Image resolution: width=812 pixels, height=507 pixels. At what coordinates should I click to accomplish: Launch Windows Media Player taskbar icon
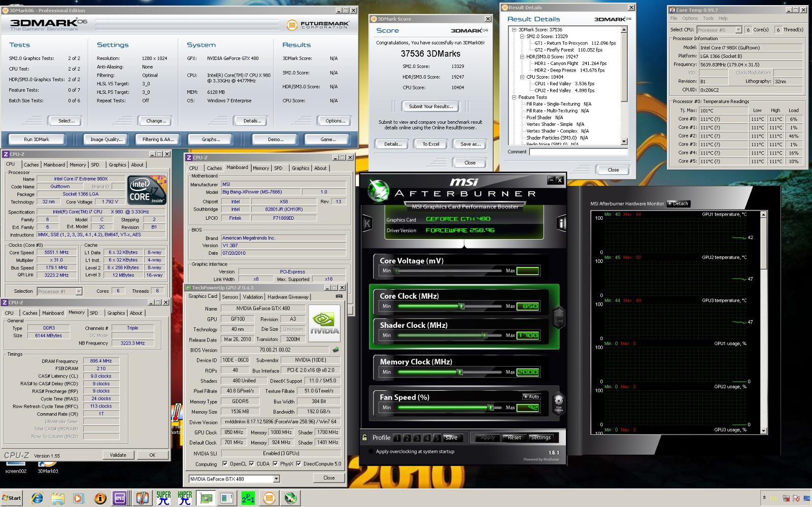pos(78,498)
